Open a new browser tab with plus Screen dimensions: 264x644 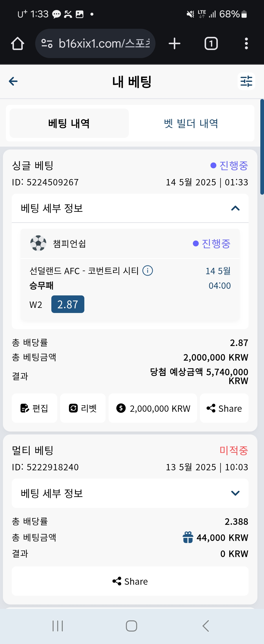[x=174, y=43]
